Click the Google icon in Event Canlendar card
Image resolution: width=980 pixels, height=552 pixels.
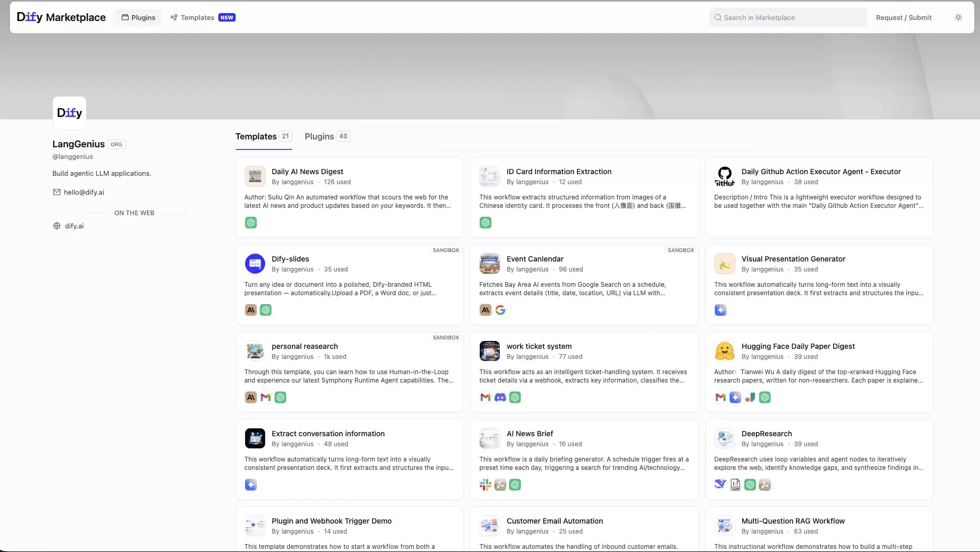pyautogui.click(x=500, y=310)
